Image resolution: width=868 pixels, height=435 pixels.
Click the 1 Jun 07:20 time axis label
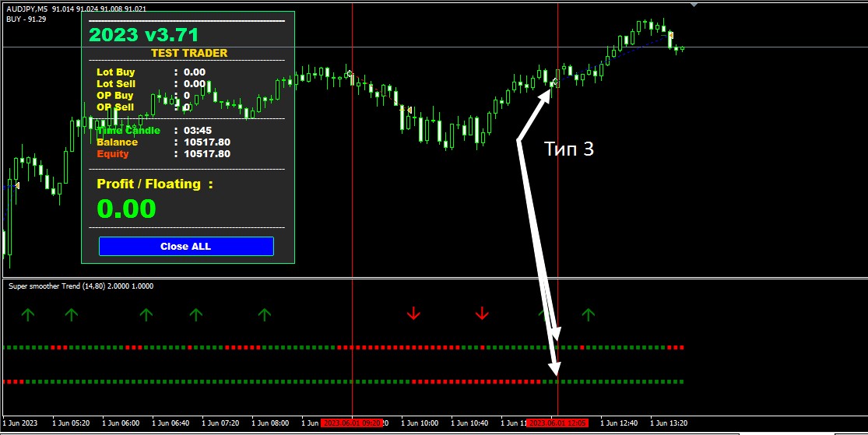(220, 423)
